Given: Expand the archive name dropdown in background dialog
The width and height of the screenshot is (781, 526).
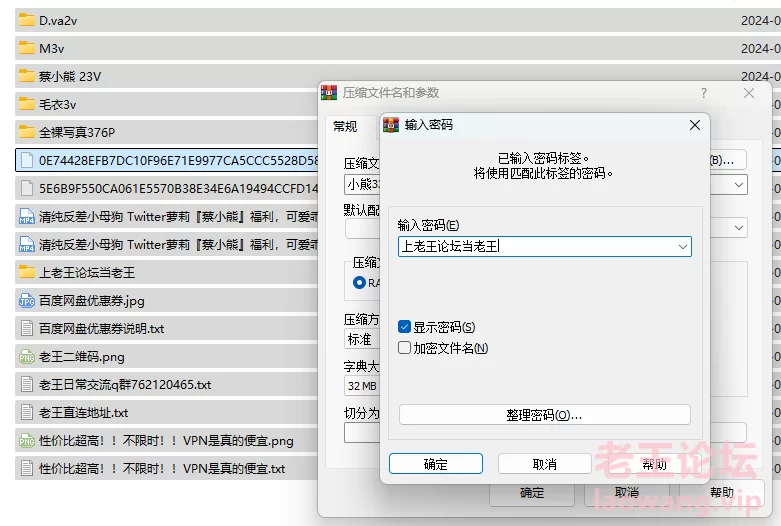Looking at the screenshot, I should click(739, 185).
